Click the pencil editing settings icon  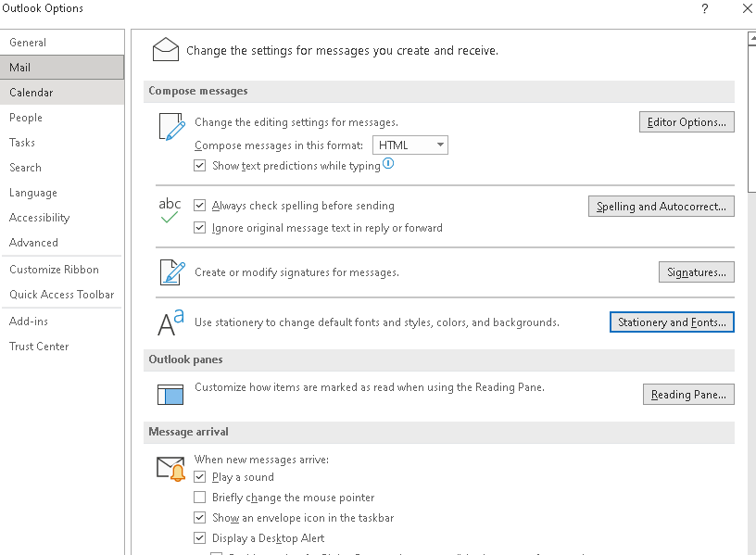(x=172, y=128)
